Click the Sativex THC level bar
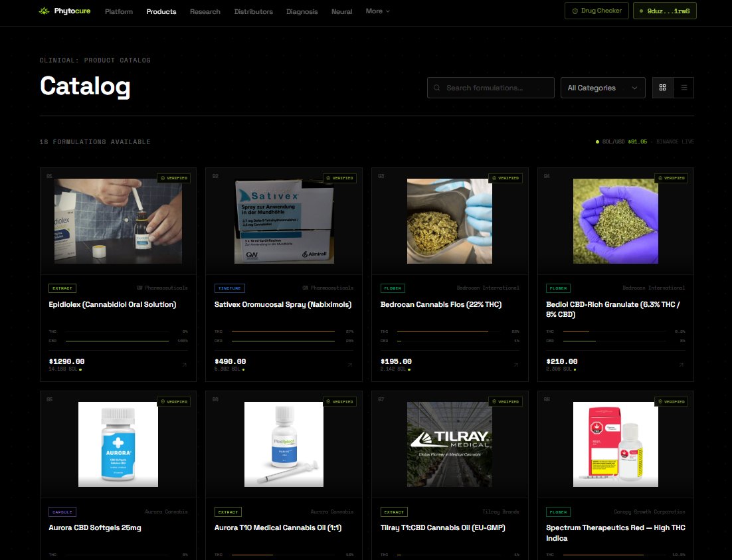This screenshot has width=732, height=560. [284, 331]
